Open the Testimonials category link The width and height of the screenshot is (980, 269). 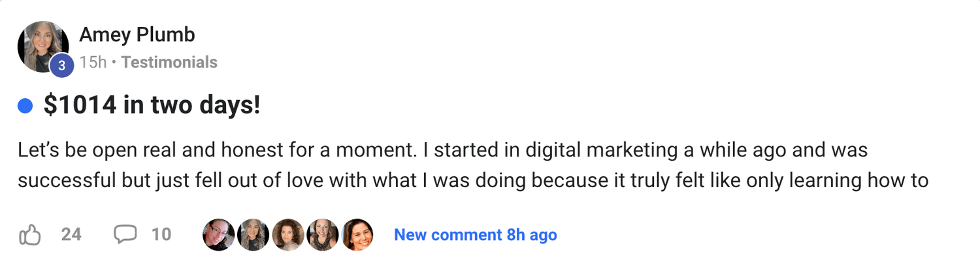click(169, 63)
